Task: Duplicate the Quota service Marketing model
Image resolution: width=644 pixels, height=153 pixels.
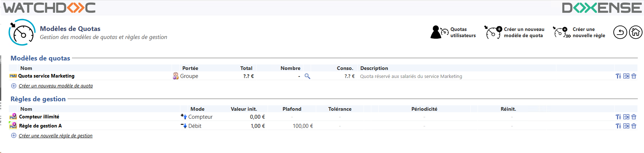Action: pos(626,76)
